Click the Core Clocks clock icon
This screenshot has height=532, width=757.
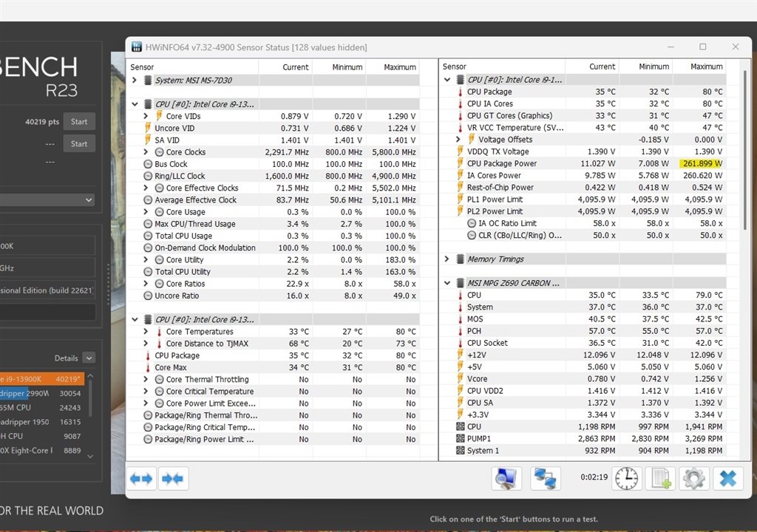pos(160,152)
